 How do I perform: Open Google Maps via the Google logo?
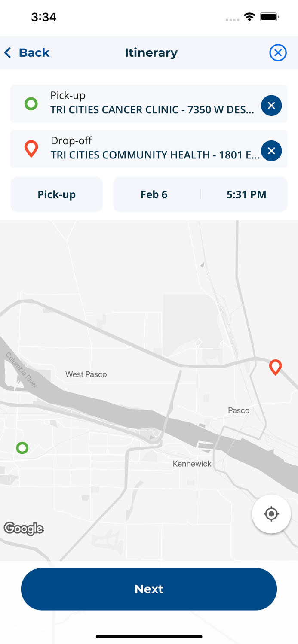pyautogui.click(x=24, y=529)
